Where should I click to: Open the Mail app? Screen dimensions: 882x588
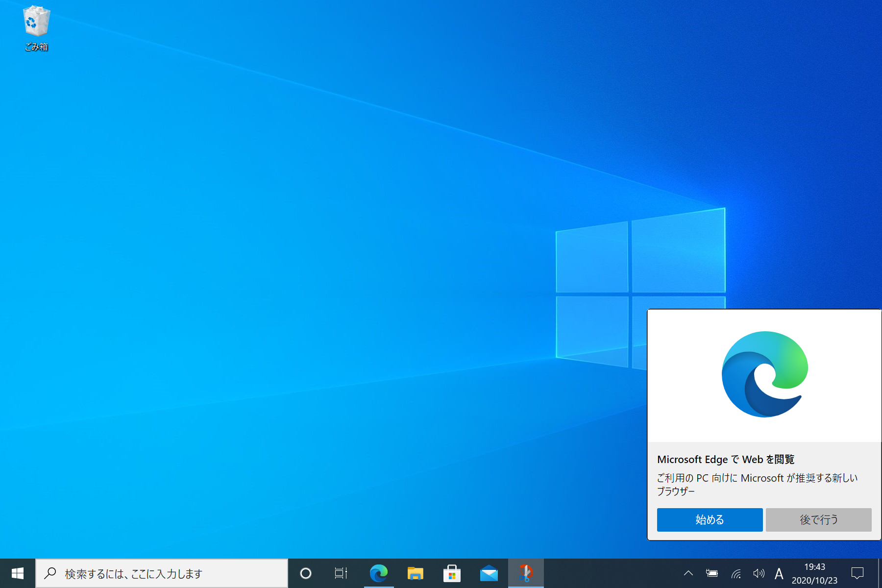point(489,573)
